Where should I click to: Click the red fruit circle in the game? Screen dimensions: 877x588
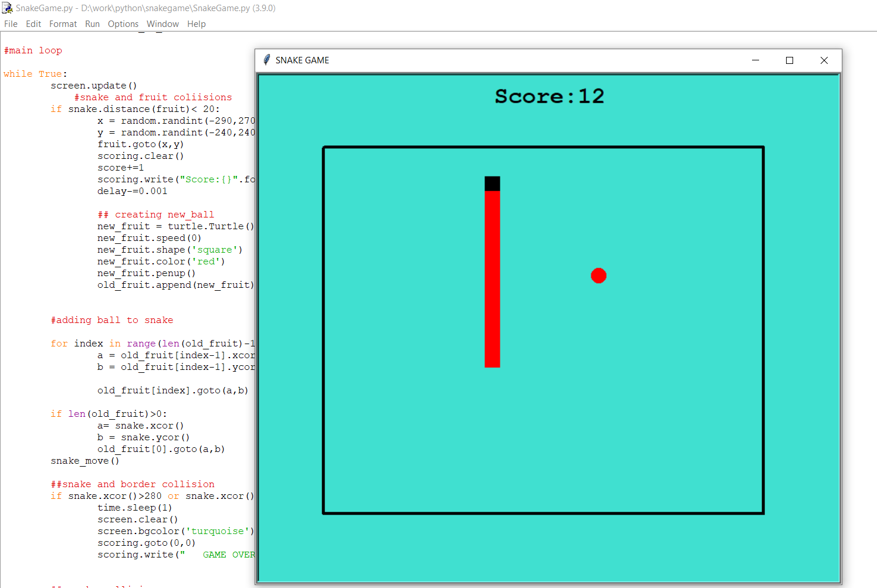point(598,276)
